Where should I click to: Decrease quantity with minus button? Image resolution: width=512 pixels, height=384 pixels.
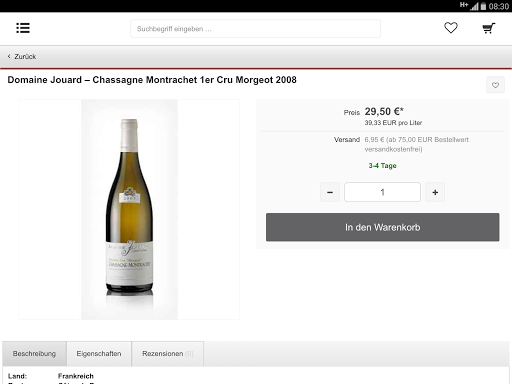coord(330,192)
